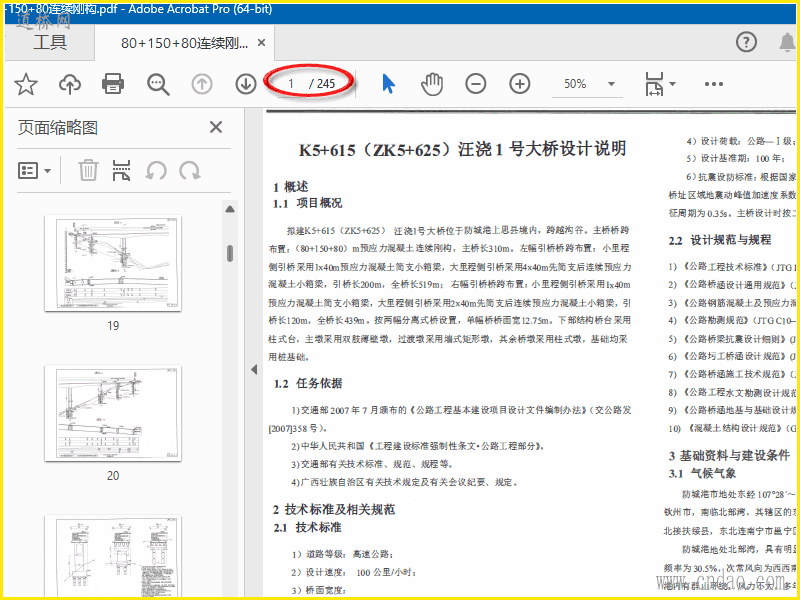
Task: Click the heading 2.1 技术标准
Action: [308, 527]
